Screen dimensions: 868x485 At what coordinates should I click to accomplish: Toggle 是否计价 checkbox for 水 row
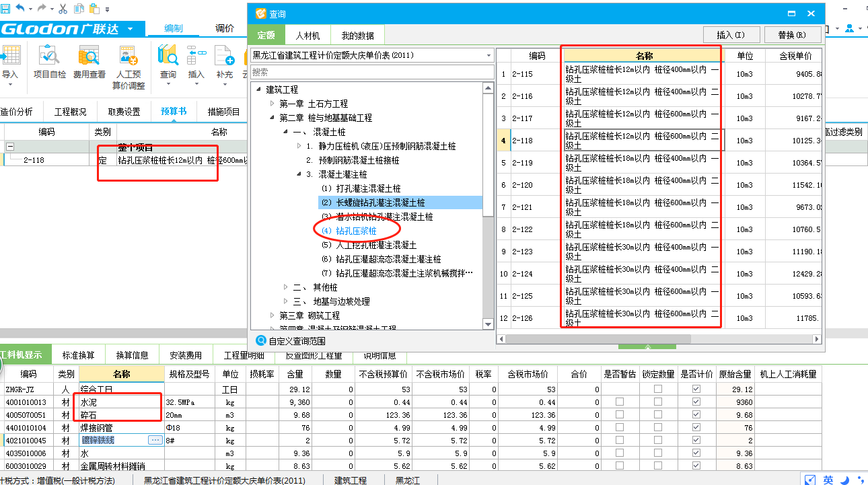point(696,453)
